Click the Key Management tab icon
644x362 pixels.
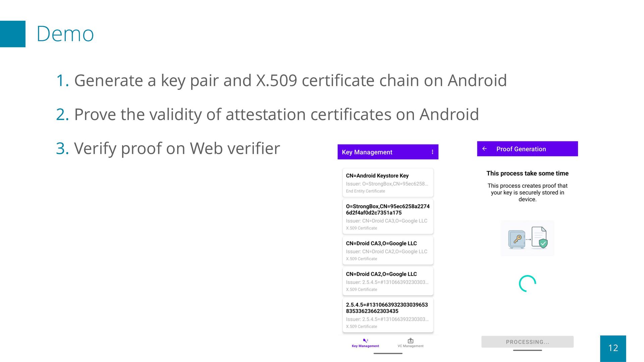pyautogui.click(x=365, y=341)
